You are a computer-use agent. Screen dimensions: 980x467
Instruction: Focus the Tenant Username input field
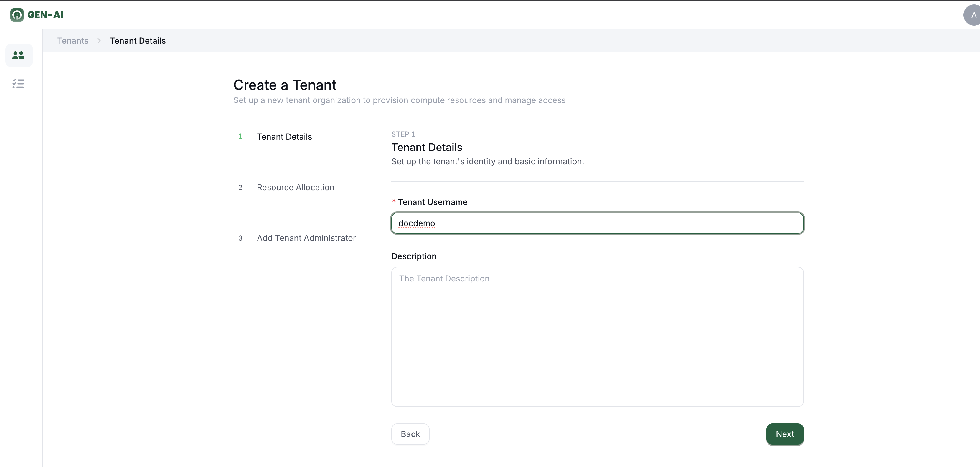pos(597,223)
